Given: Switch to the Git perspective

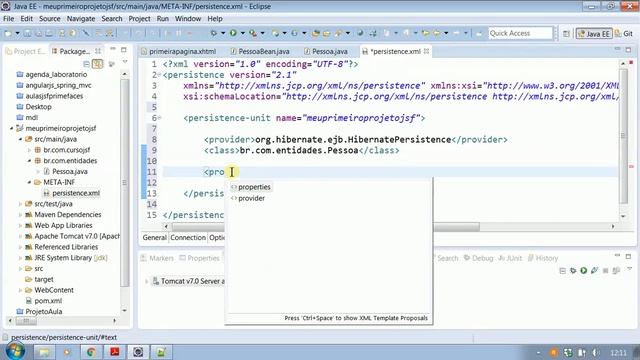Looking at the screenshot, I should tap(624, 34).
